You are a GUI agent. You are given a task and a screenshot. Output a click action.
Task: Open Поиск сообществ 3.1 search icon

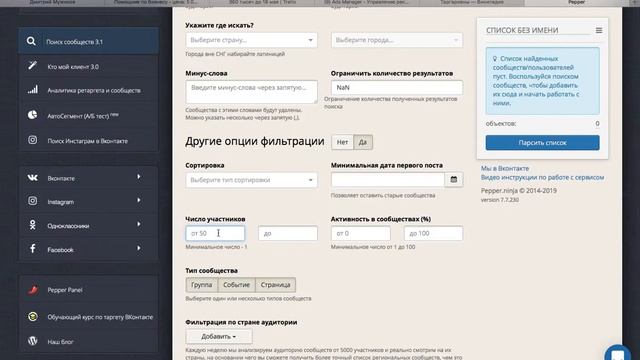coord(31,41)
